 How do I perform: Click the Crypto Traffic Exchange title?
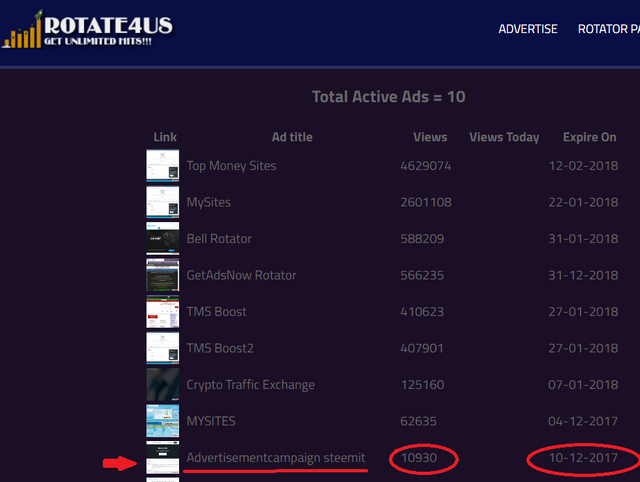pyautogui.click(x=250, y=385)
